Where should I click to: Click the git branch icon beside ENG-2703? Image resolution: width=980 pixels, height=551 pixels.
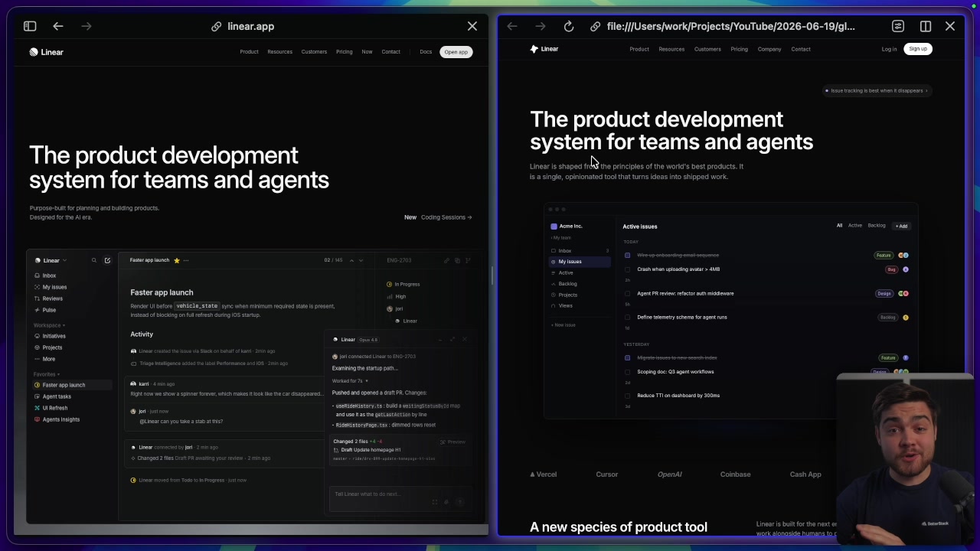468,260
